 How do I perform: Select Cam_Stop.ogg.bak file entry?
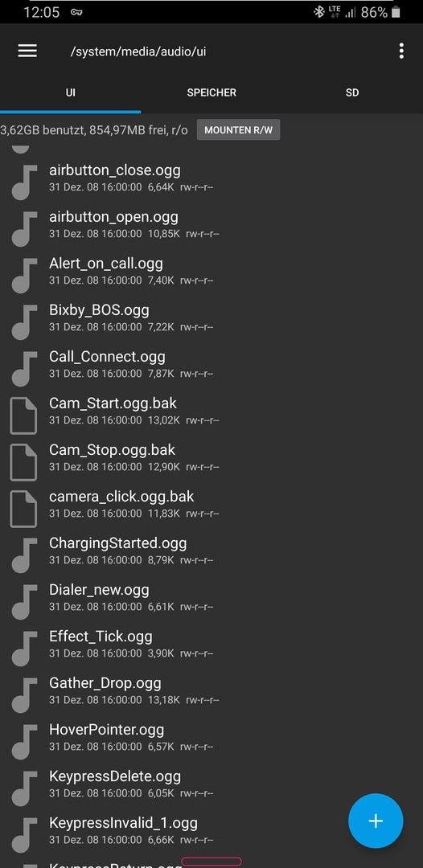pyautogui.click(x=211, y=457)
